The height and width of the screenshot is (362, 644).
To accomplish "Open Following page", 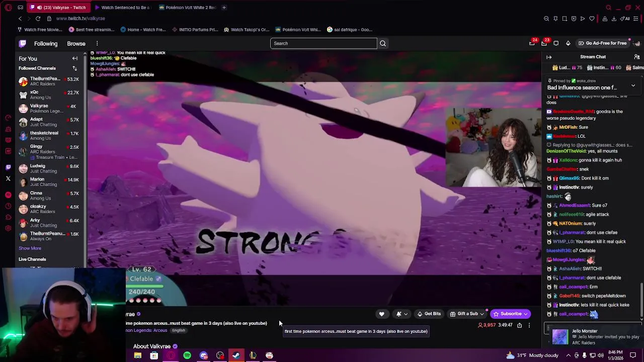I will [46, 43].
